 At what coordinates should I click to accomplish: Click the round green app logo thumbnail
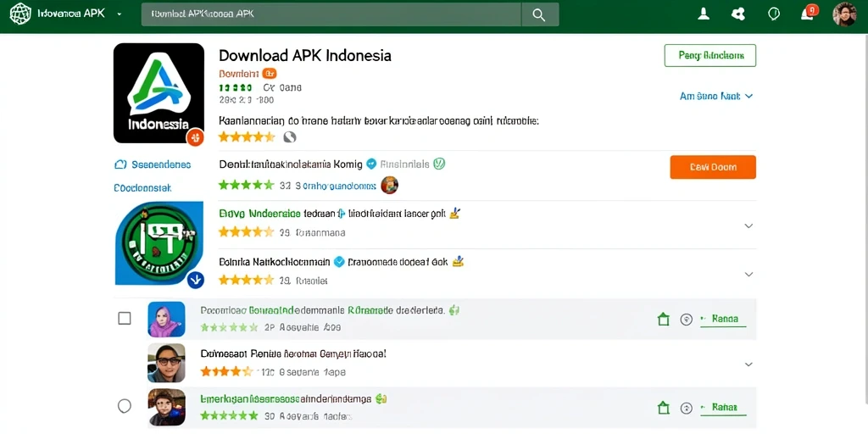(x=159, y=243)
